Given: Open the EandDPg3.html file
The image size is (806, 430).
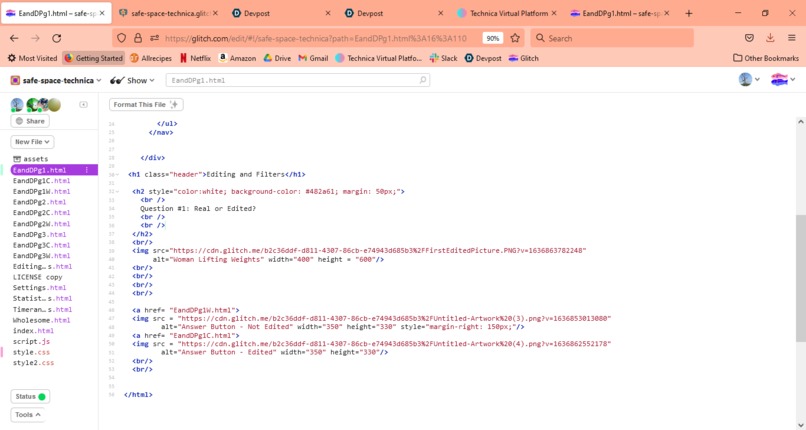Looking at the screenshot, I should click(40, 234).
